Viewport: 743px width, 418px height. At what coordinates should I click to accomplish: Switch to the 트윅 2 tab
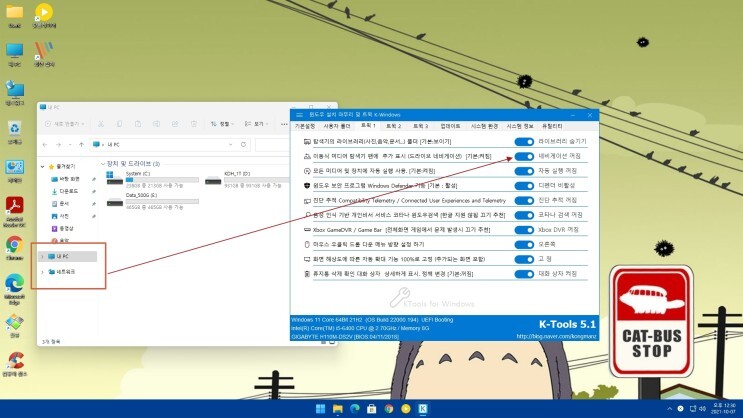pos(393,126)
